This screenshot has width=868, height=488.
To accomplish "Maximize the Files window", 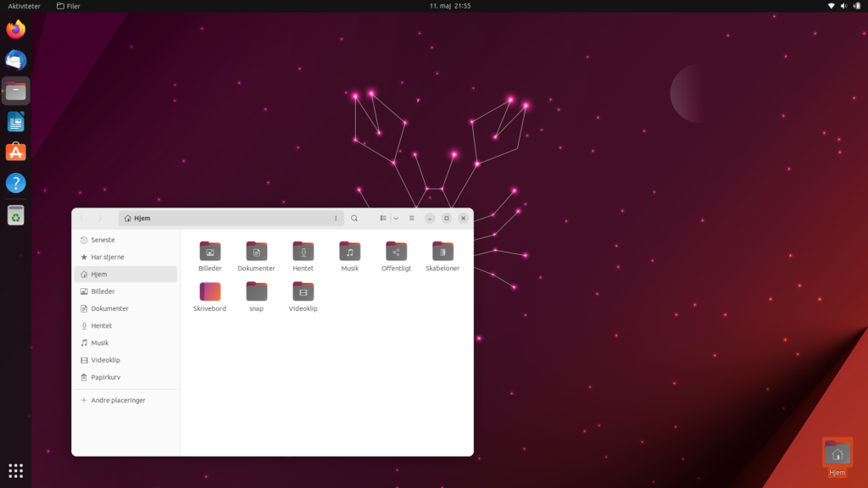I will pos(447,218).
